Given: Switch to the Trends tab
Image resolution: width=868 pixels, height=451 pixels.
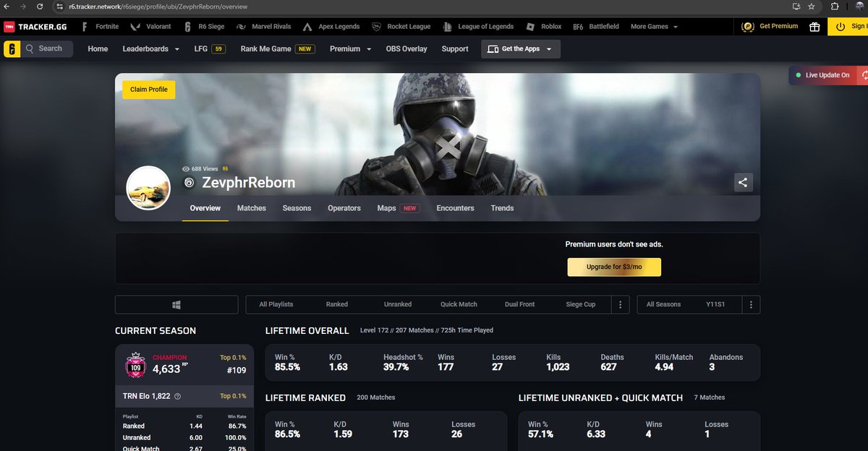Looking at the screenshot, I should (502, 208).
